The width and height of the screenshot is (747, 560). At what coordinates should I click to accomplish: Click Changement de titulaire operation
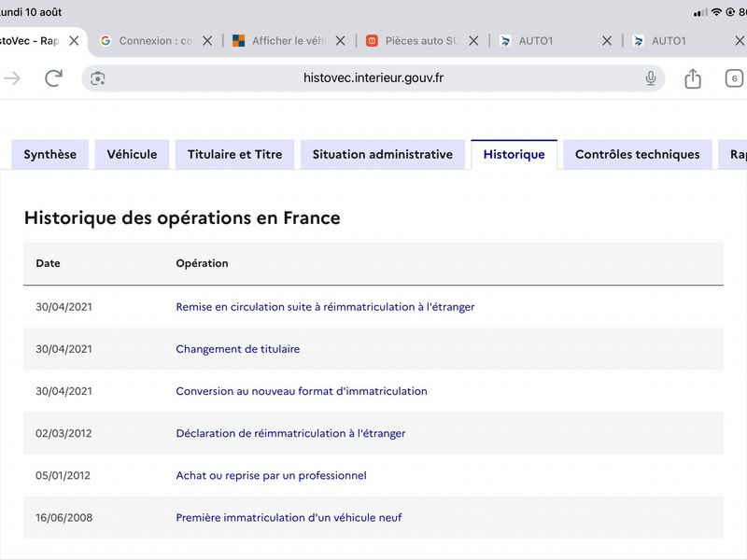(x=238, y=349)
